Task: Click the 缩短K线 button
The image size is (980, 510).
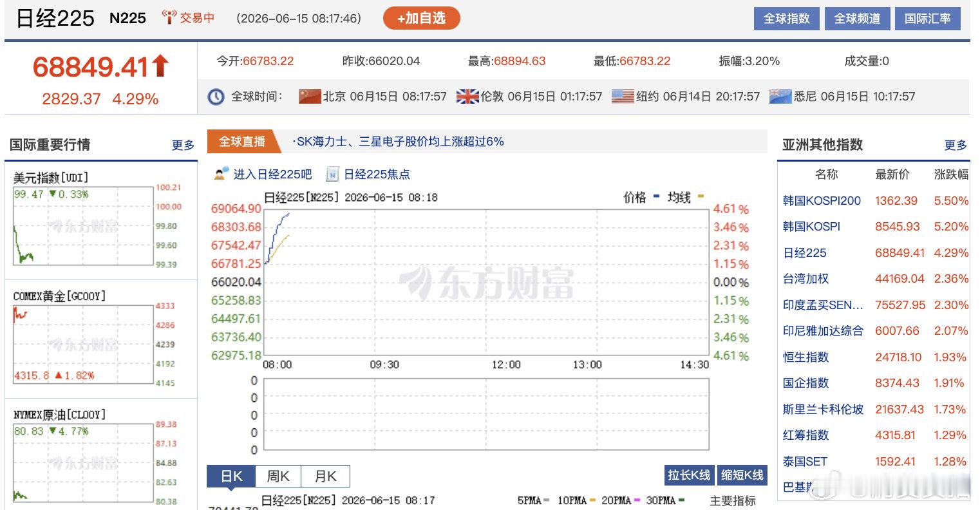Action: (x=742, y=475)
